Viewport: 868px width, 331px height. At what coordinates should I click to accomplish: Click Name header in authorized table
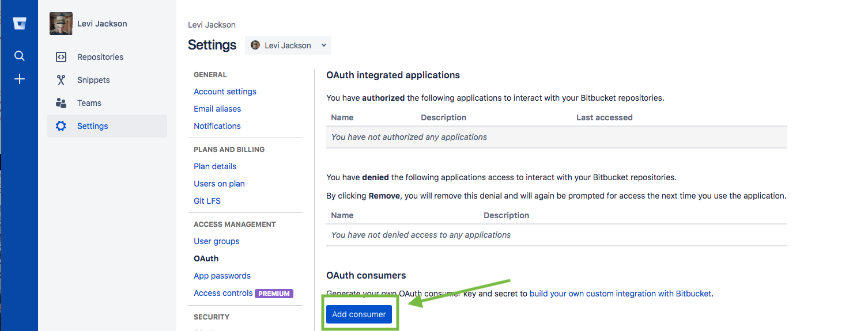pyautogui.click(x=342, y=117)
